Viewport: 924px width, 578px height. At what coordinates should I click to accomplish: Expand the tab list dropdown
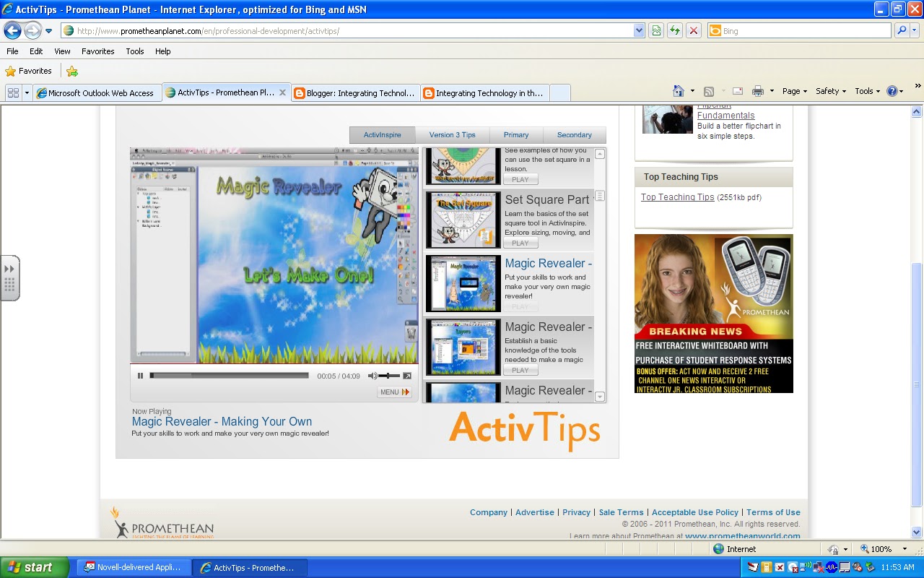[x=27, y=92]
